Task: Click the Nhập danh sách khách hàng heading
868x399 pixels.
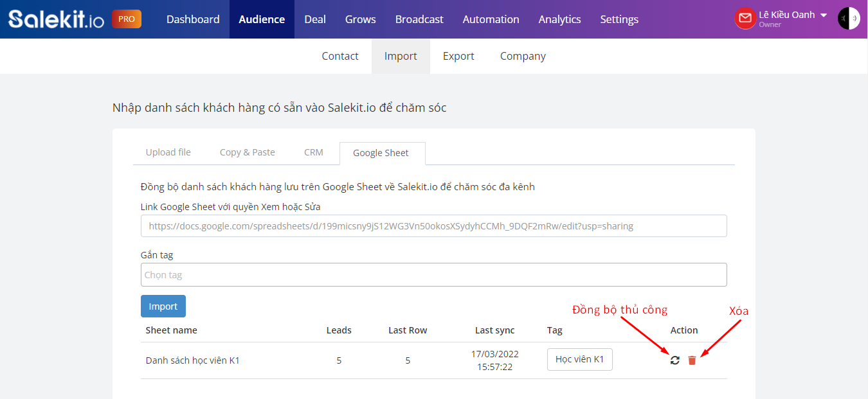Action: 280,108
